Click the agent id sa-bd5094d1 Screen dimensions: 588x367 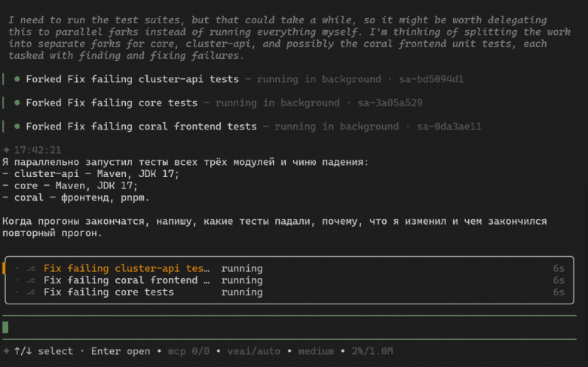pos(431,79)
